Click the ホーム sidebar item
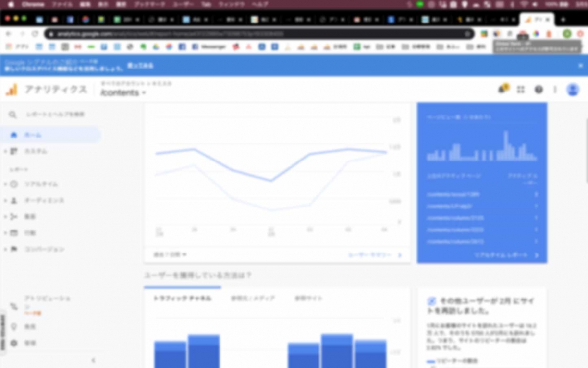 [x=50, y=135]
